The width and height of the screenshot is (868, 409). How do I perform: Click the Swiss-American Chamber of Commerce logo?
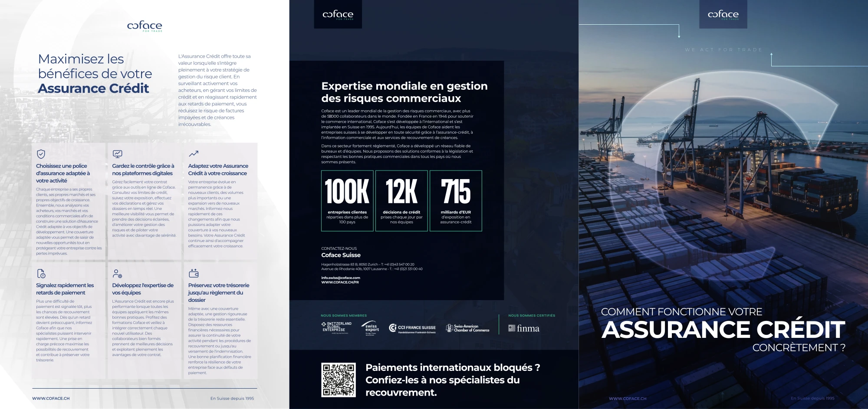click(467, 328)
